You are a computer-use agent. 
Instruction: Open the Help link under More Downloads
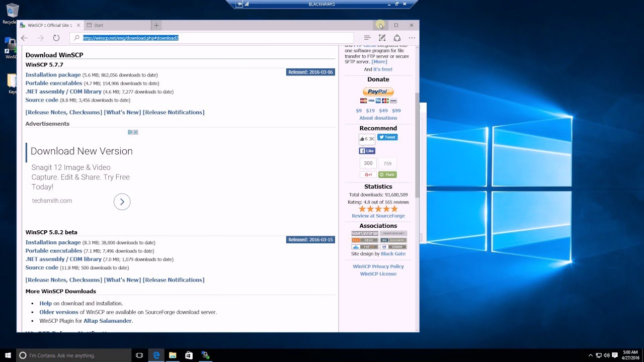[x=45, y=303]
